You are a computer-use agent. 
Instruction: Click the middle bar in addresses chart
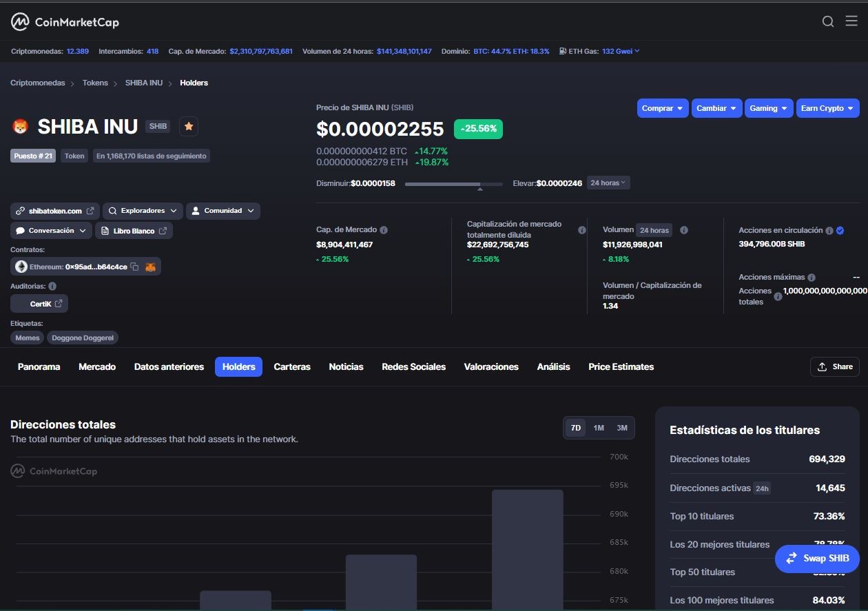(x=381, y=582)
